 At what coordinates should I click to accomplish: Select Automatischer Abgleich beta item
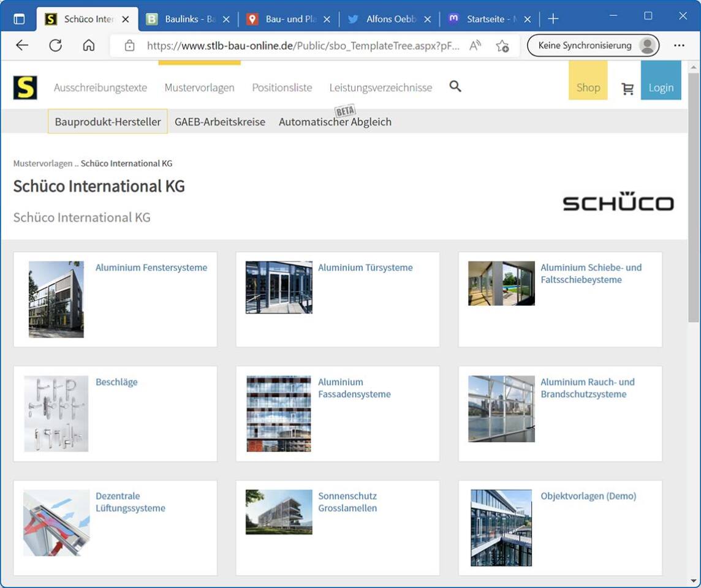[x=335, y=122]
